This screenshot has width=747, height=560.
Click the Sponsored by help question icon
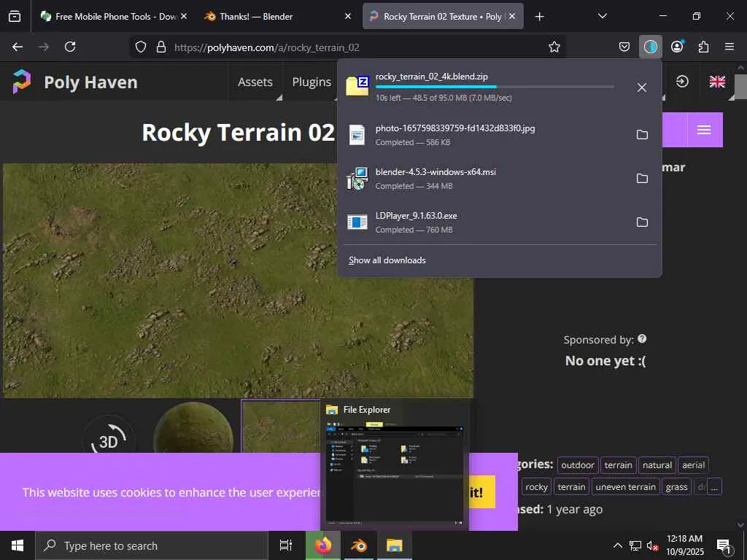pyautogui.click(x=642, y=338)
